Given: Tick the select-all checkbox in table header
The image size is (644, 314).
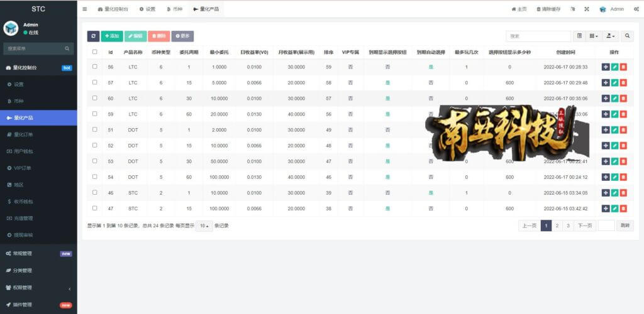Looking at the screenshot, I should coord(95,52).
